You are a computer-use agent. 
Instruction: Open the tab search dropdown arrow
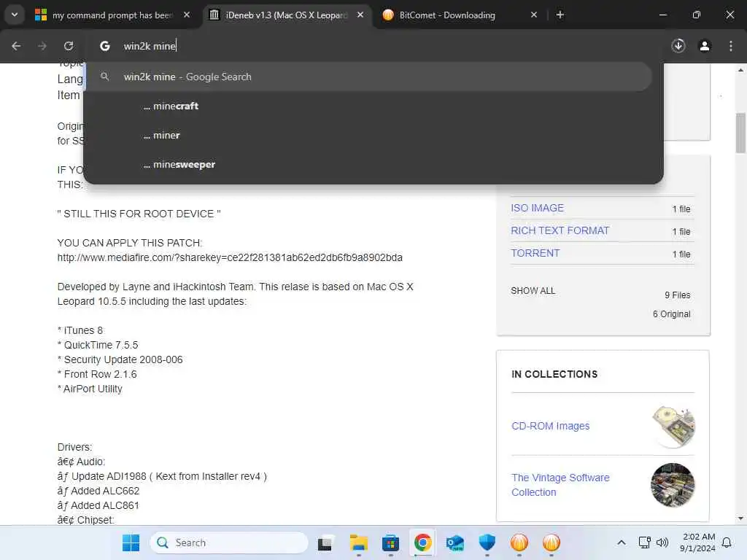point(15,15)
